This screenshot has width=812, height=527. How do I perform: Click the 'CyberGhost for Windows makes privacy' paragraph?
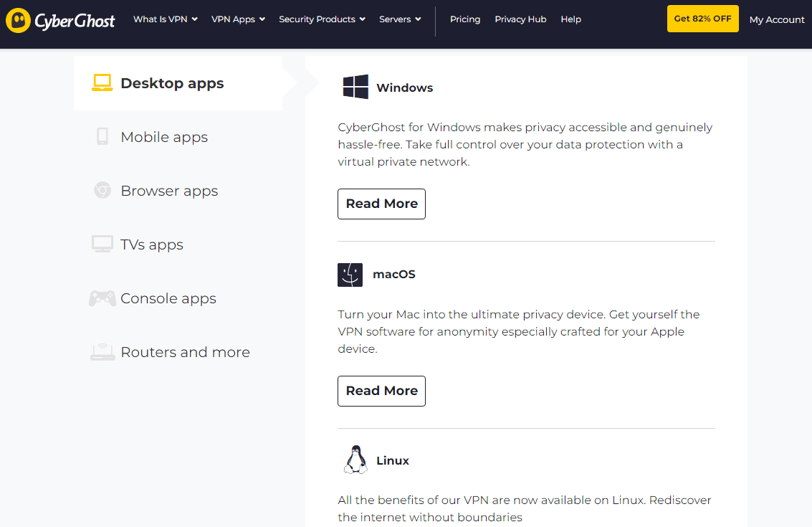[x=525, y=144]
